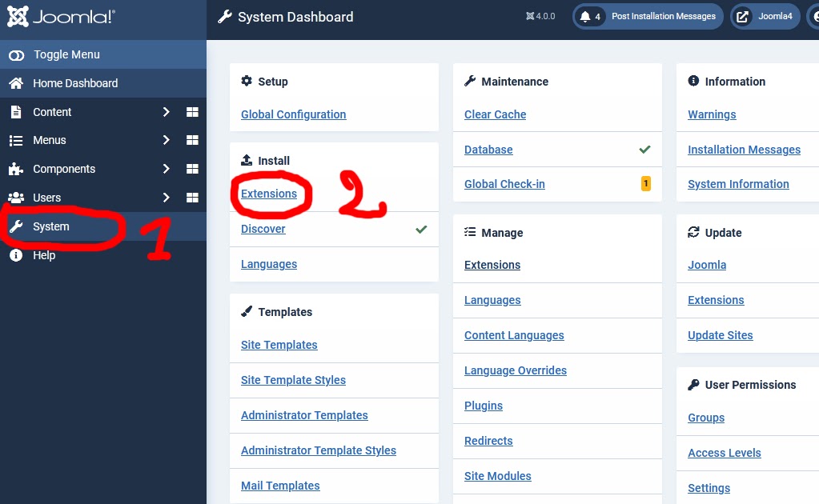Screen dimensions: 819x504
Task: Click the Help info icon
Action: [x=16, y=255]
